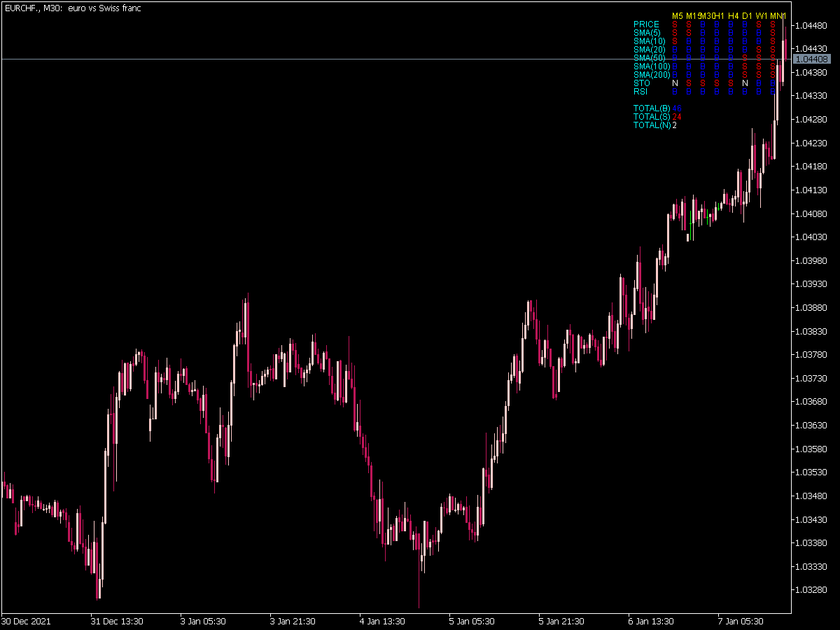Click the 1.03380 price scale label
The width and height of the screenshot is (840, 630).
point(810,542)
